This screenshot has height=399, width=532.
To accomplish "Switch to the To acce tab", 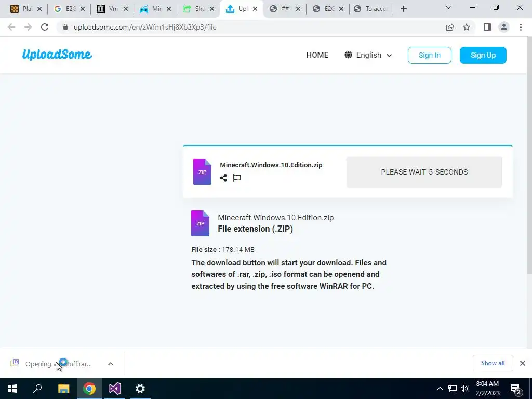I will pos(370,9).
